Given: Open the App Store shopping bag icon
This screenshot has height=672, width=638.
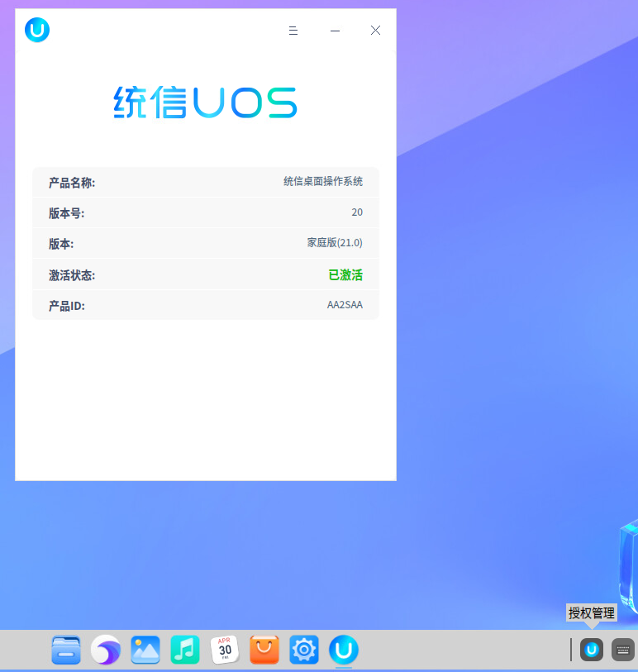Looking at the screenshot, I should (x=264, y=650).
